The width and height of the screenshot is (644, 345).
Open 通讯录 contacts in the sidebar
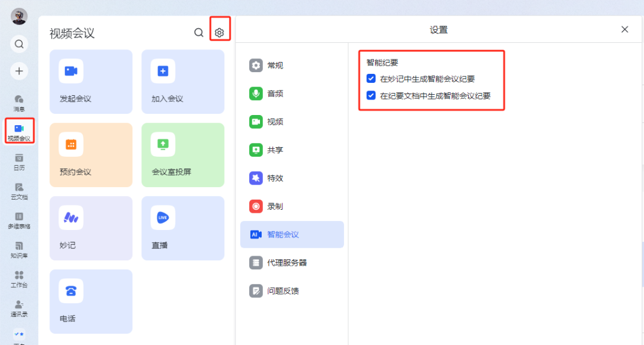click(x=19, y=309)
